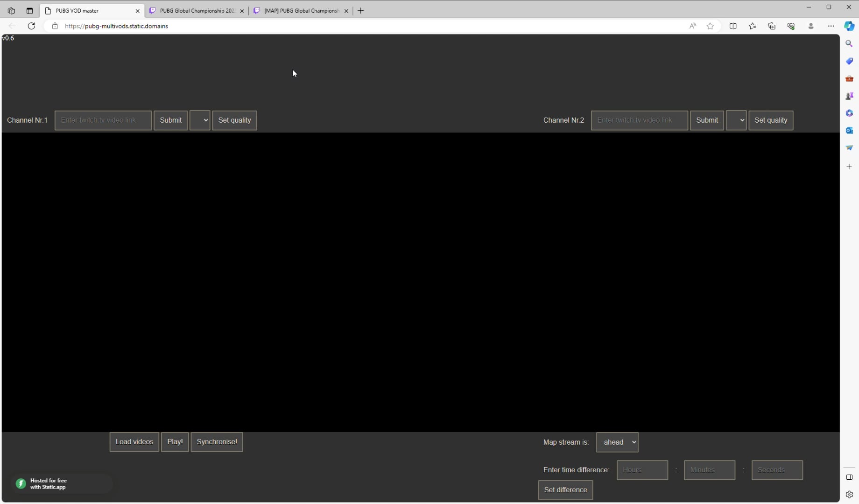Focus Channel Nr.1 twitch video link field
Viewport: 859px width, 504px height.
point(103,120)
